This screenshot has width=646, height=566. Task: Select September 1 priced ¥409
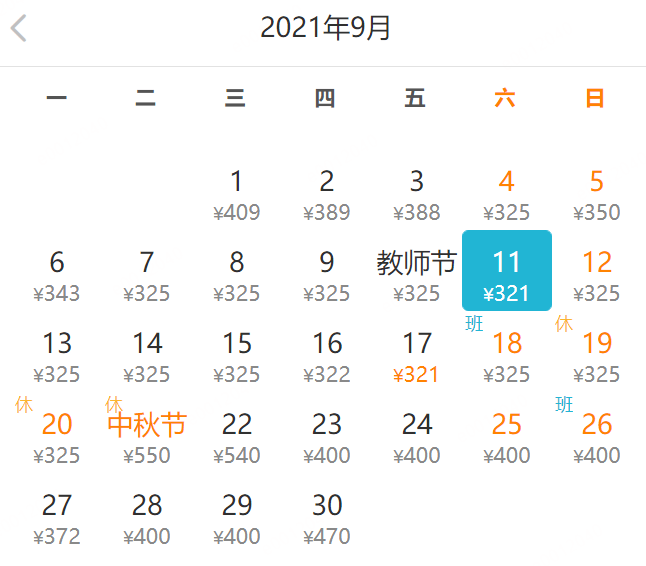[236, 189]
